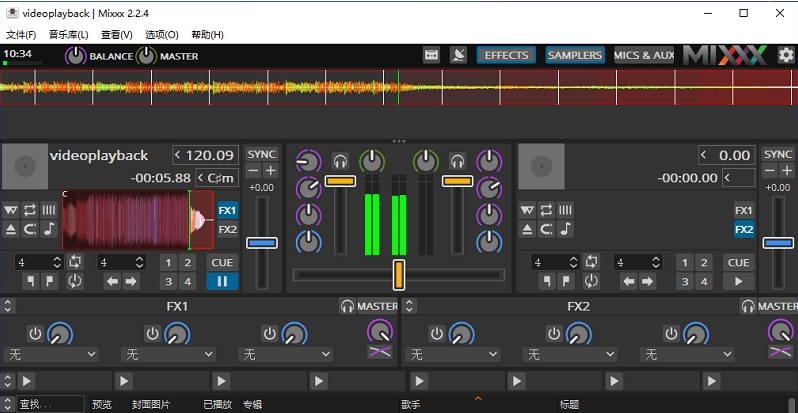Toggle FX1 assignment on left deck
Image resolution: width=798 pixels, height=413 pixels.
(228, 211)
